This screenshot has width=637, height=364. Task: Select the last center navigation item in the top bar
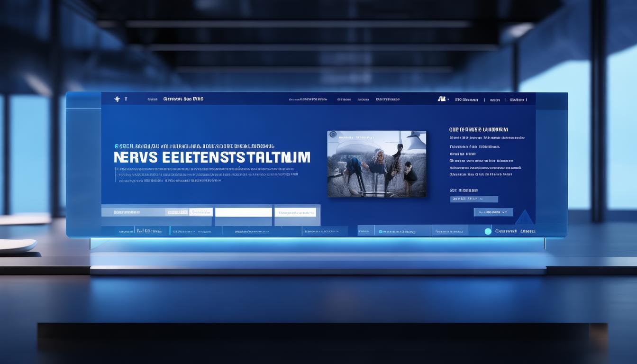point(387,100)
